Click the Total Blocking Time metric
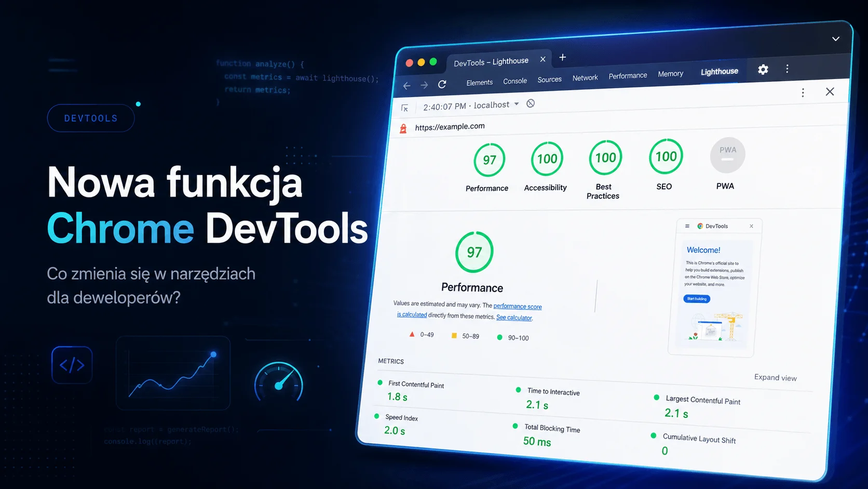868x489 pixels. [x=547, y=435]
